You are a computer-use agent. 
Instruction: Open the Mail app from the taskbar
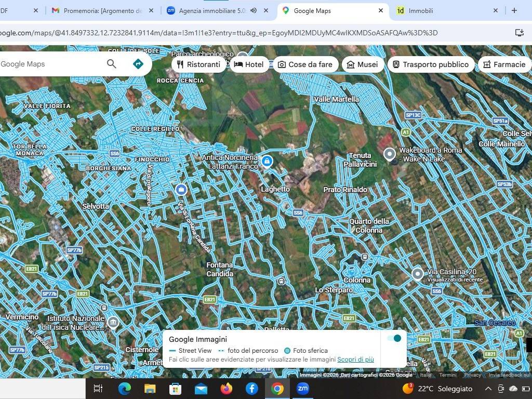pyautogui.click(x=201, y=389)
